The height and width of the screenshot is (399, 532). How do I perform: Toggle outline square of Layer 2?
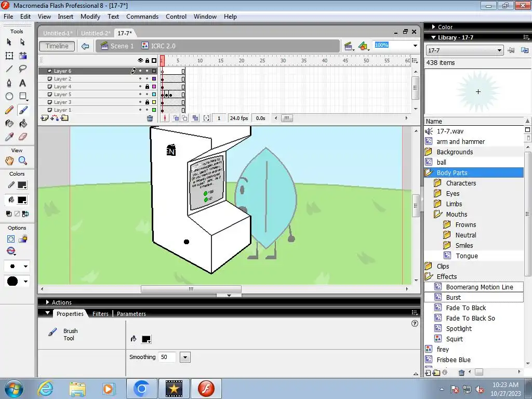(x=154, y=79)
